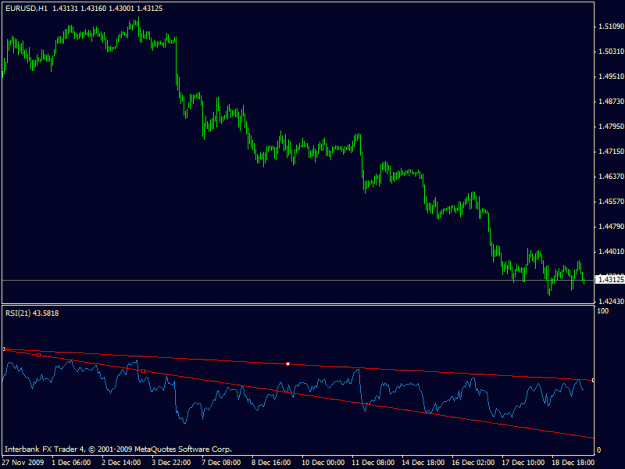Click the blue RSI indicator line
The height and width of the screenshot is (469, 625).
click(x=293, y=392)
